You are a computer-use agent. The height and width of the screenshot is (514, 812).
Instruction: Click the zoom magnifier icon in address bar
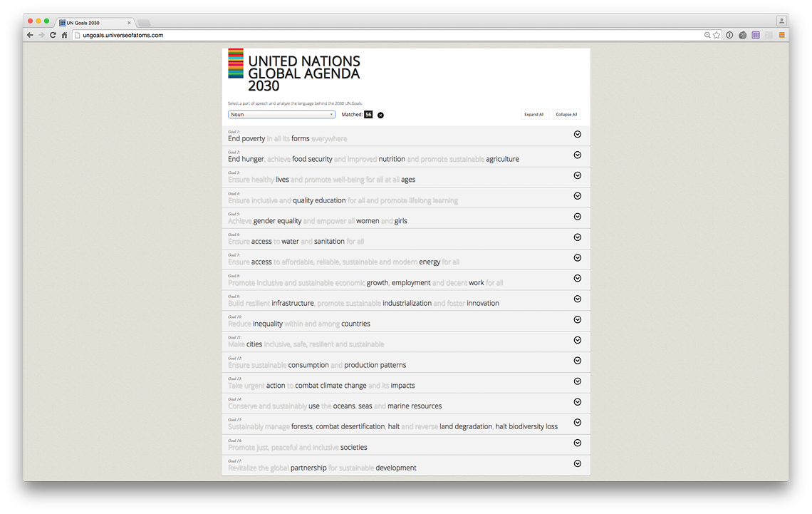(x=707, y=35)
